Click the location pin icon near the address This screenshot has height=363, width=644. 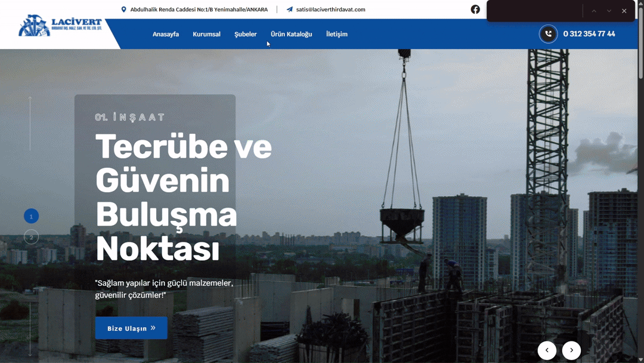[124, 9]
